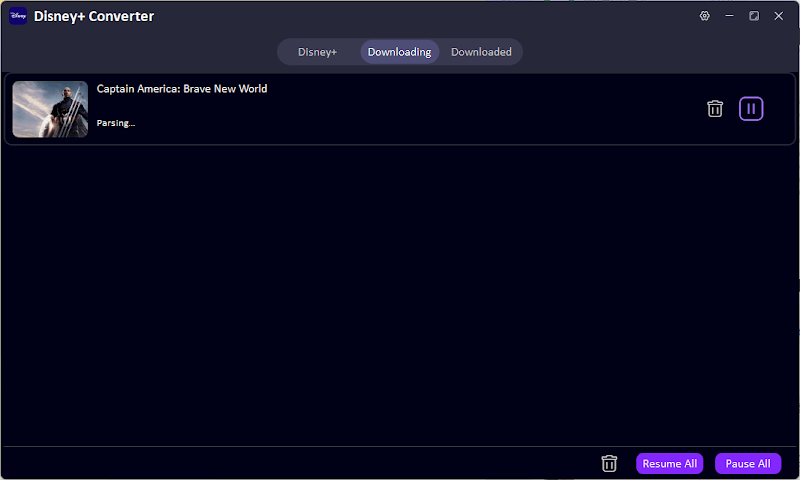Close the Disney+ Converter window
This screenshot has height=480, width=800.
[x=779, y=16]
